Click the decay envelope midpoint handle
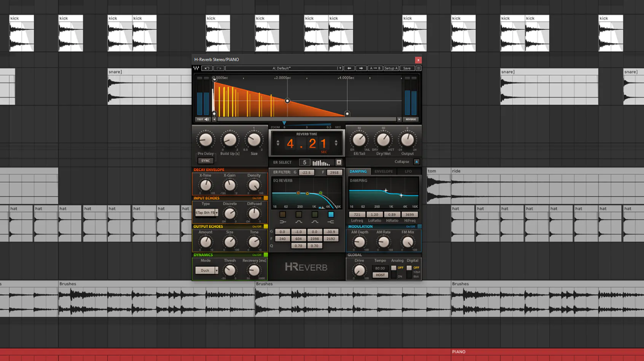 pyautogui.click(x=287, y=101)
